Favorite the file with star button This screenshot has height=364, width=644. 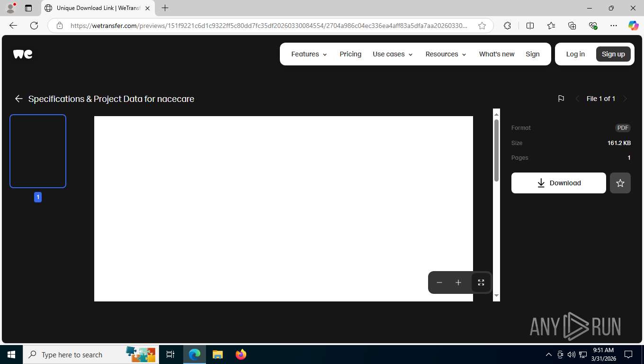(x=620, y=183)
